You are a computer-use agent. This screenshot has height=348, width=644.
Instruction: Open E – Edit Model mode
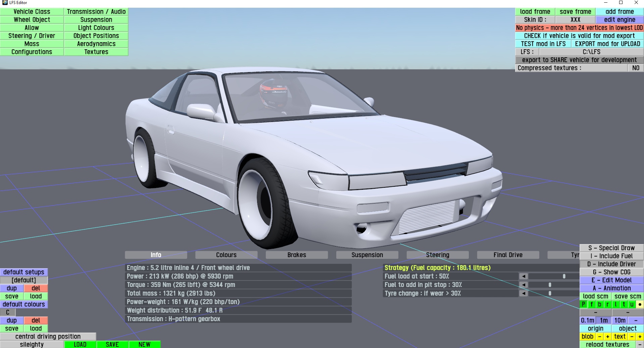tap(611, 280)
